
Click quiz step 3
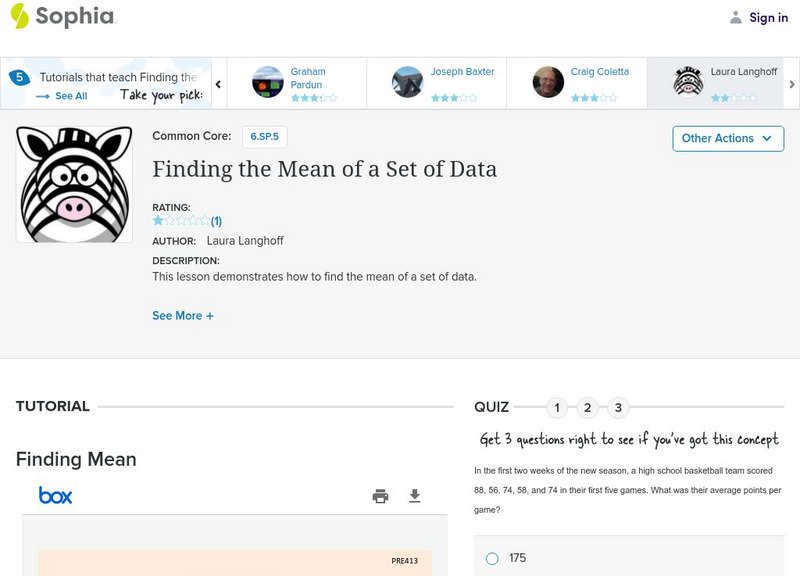point(621,407)
